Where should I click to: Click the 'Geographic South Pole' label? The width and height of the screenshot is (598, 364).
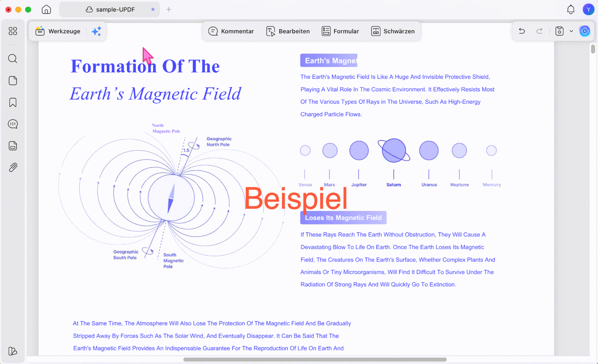[x=126, y=255]
